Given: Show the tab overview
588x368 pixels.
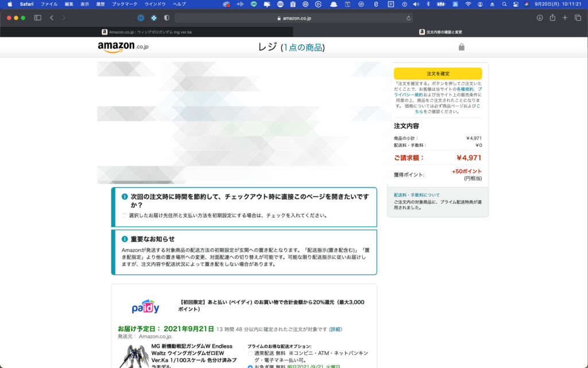Looking at the screenshot, I should 578,18.
